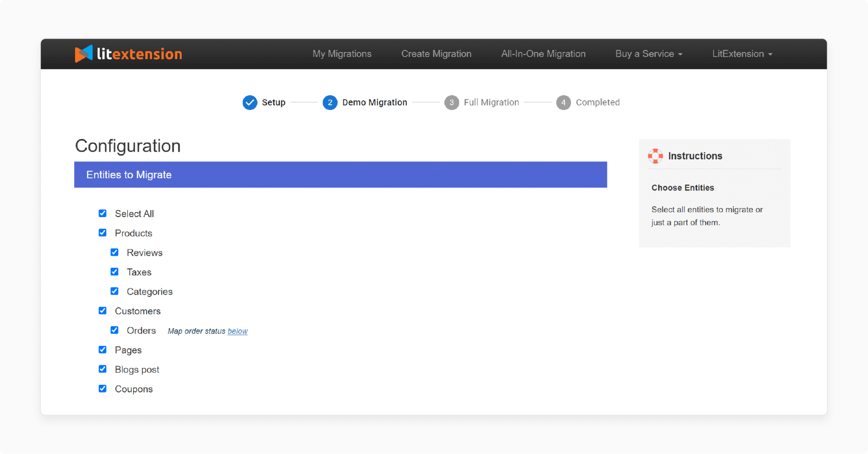The height and width of the screenshot is (454, 868).
Task: Toggle the Categories checkbox
Action: click(x=114, y=291)
